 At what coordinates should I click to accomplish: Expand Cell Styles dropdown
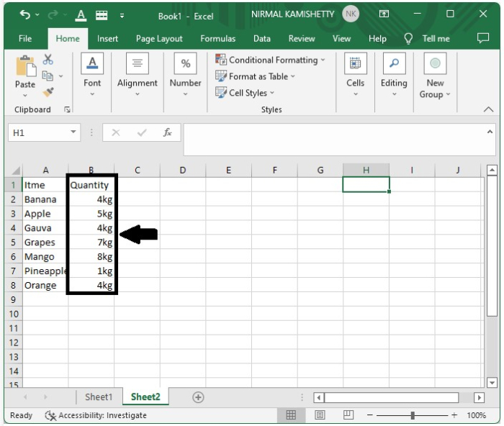pos(272,93)
